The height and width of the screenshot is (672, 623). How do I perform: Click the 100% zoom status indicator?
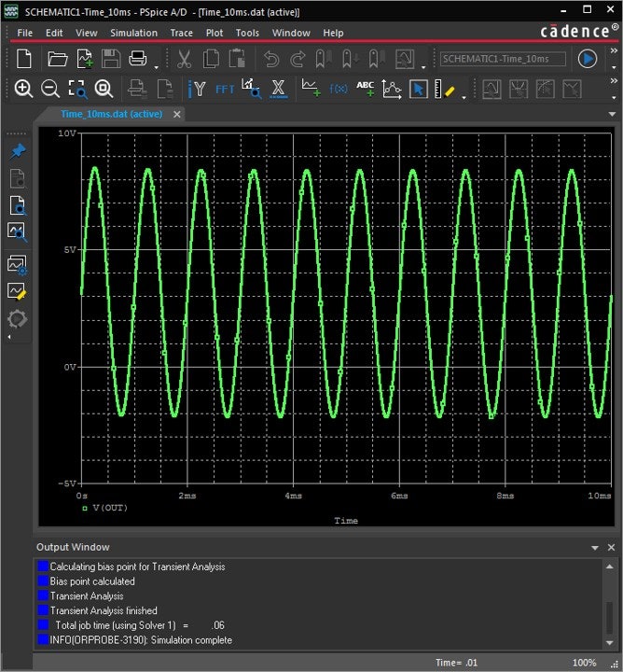[584, 663]
